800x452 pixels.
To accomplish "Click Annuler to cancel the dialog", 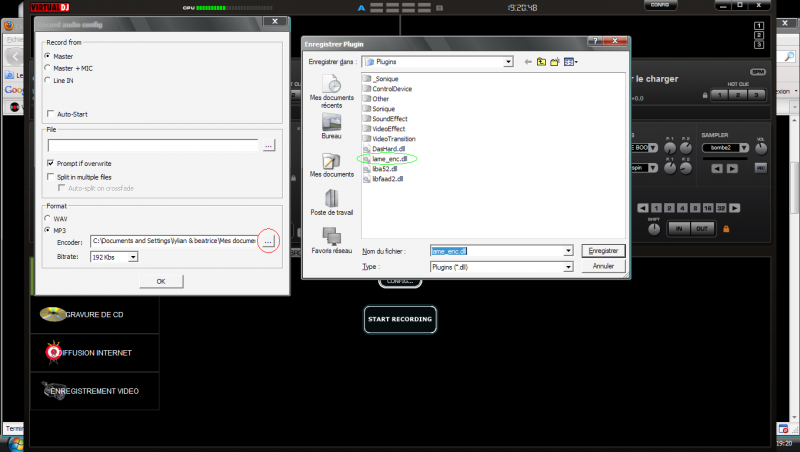I will point(603,266).
